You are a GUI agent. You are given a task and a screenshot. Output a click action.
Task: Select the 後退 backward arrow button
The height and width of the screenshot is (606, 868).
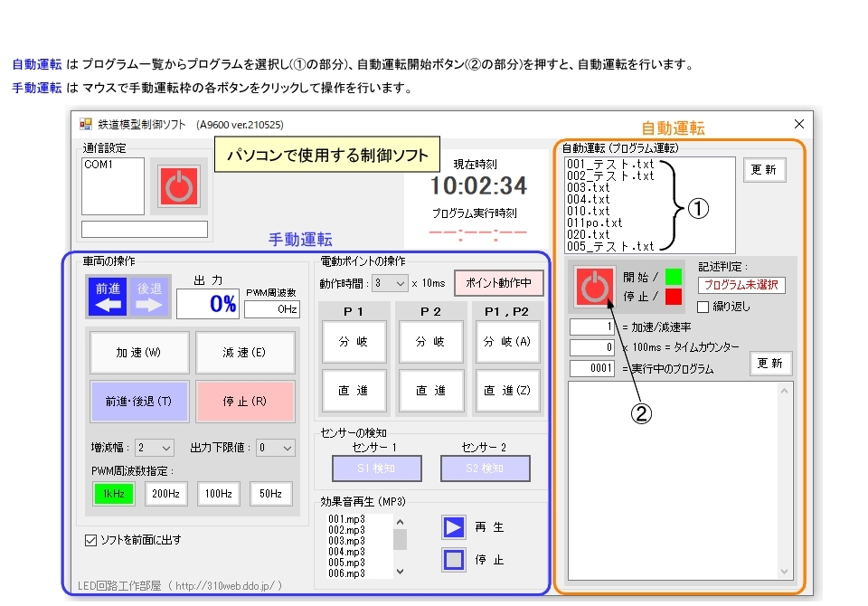[149, 297]
